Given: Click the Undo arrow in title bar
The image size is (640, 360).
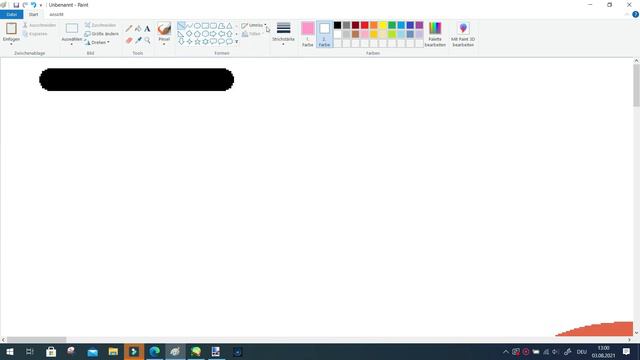Looking at the screenshot, I should (33, 5).
